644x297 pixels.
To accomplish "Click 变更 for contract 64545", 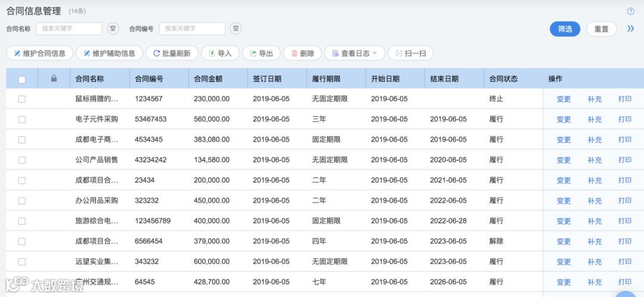I will 563,282.
